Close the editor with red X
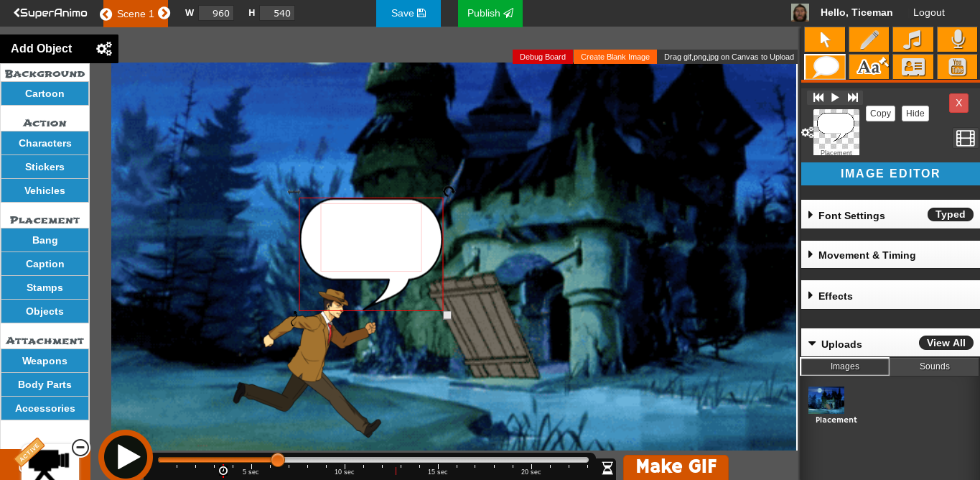 click(958, 103)
